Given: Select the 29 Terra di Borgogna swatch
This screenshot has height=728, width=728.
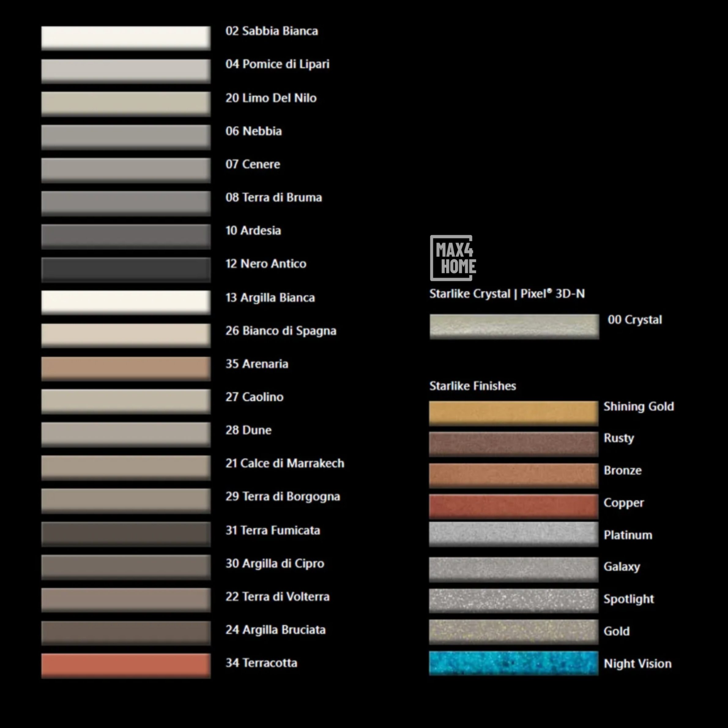Looking at the screenshot, I should click(x=126, y=501).
